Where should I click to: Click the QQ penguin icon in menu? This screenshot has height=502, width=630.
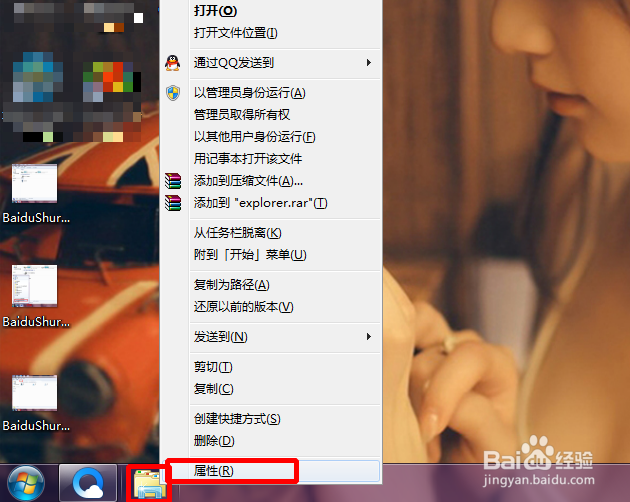pyautogui.click(x=173, y=63)
